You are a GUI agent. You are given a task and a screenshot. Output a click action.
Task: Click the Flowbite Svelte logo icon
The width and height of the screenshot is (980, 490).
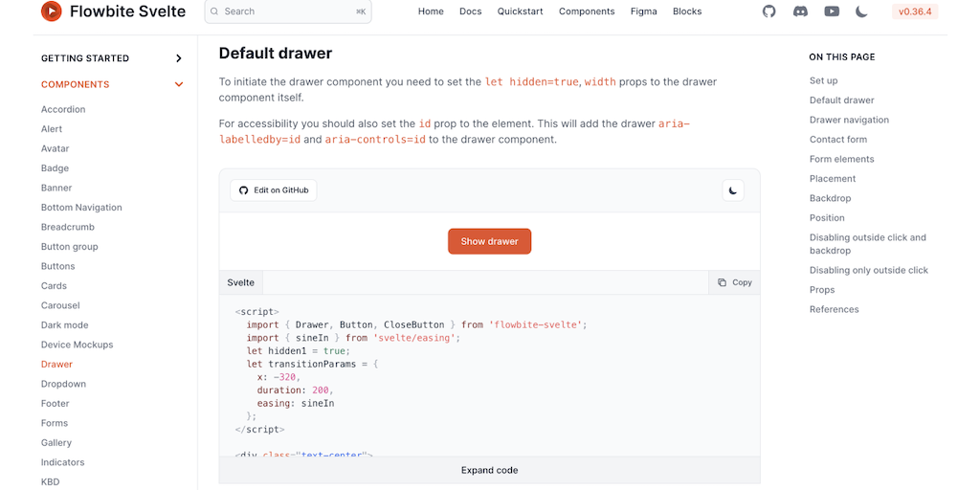[52, 11]
